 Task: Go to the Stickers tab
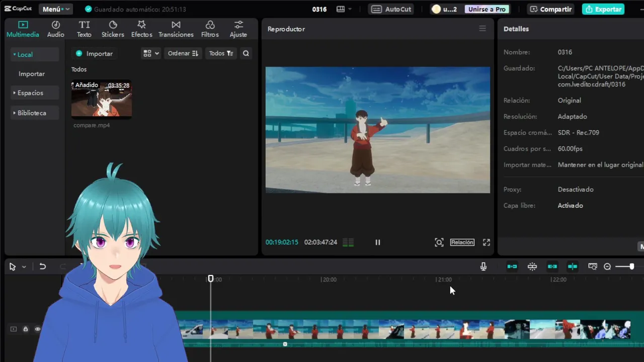pyautogui.click(x=113, y=29)
